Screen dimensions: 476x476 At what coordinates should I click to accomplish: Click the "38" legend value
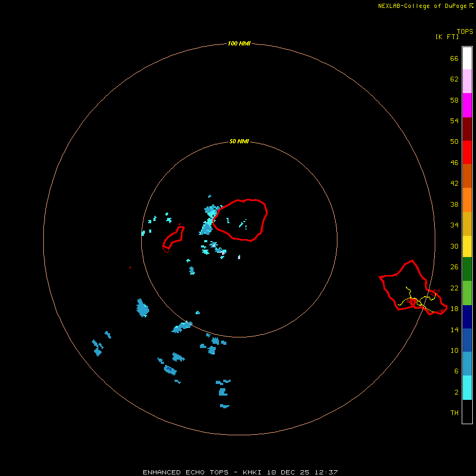pyautogui.click(x=454, y=205)
